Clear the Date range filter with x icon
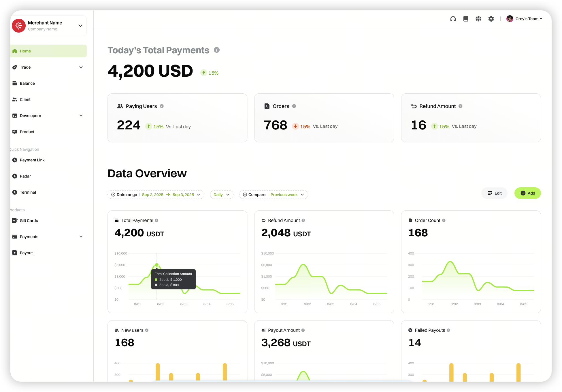This screenshot has height=392, width=562. pos(113,195)
